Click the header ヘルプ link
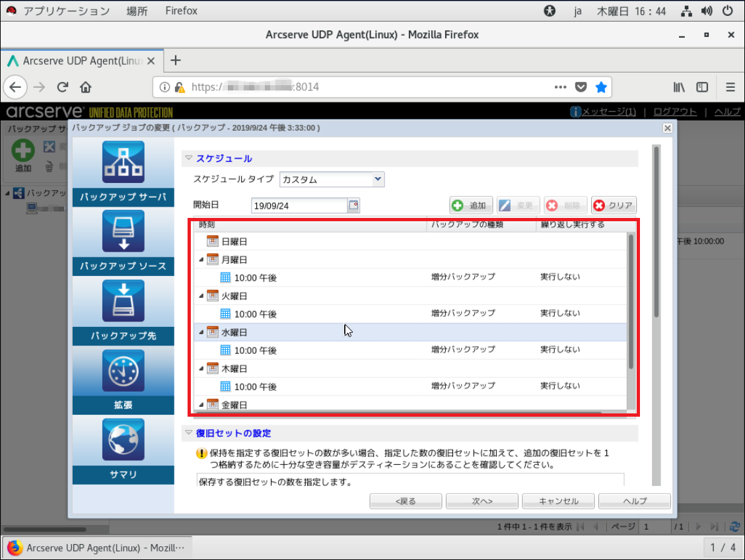 tap(727, 112)
